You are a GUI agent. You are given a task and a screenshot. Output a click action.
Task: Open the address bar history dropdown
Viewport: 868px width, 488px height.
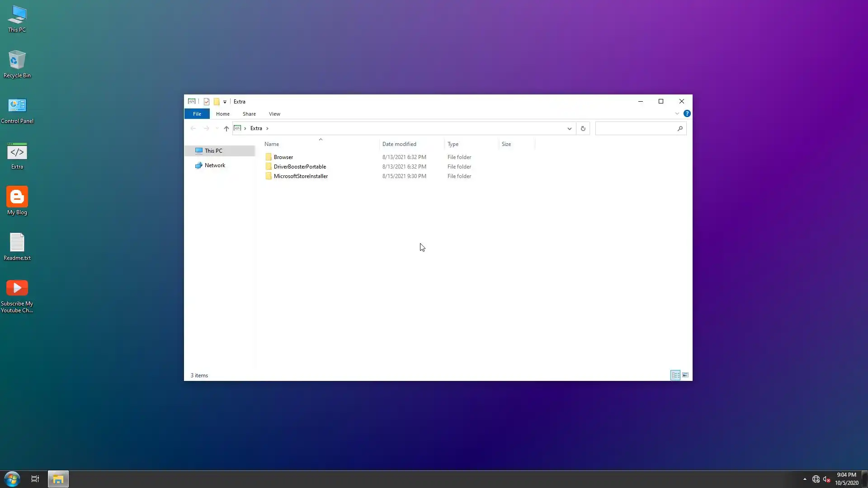click(569, 128)
